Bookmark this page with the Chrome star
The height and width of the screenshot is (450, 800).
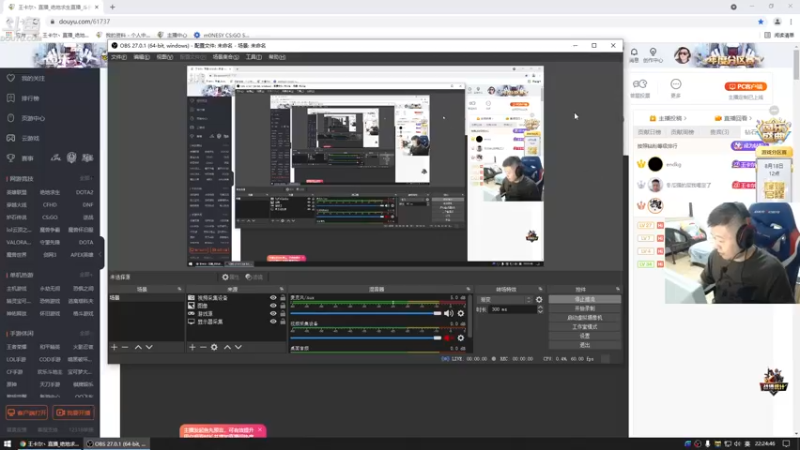761,21
